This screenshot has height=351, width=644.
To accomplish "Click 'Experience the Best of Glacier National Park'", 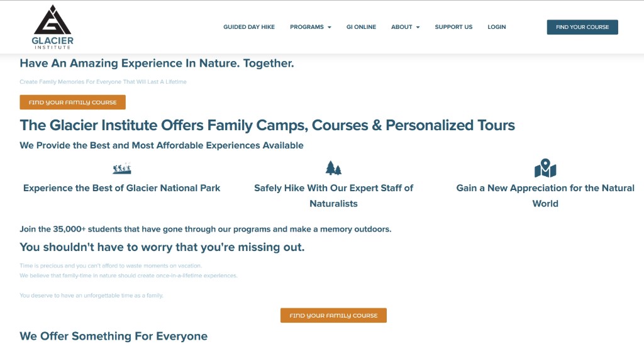I will 121,188.
